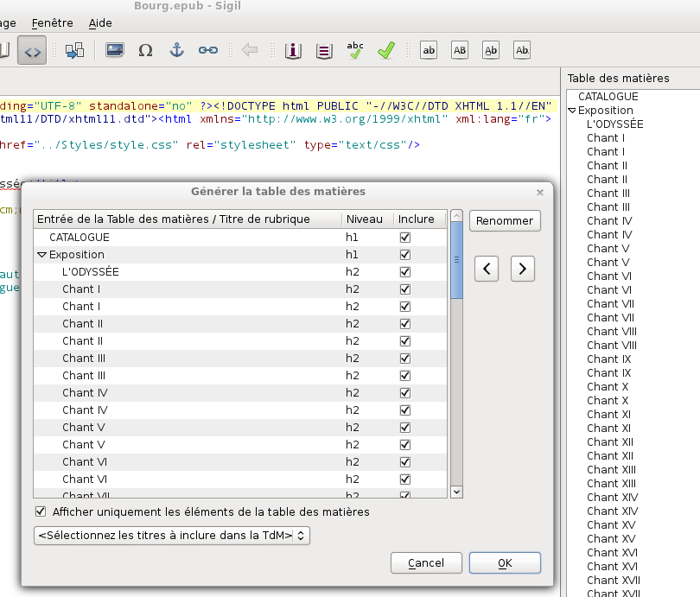Run the abc spellcheck tool
Image resolution: width=700 pixels, height=597 pixels.
point(354,50)
